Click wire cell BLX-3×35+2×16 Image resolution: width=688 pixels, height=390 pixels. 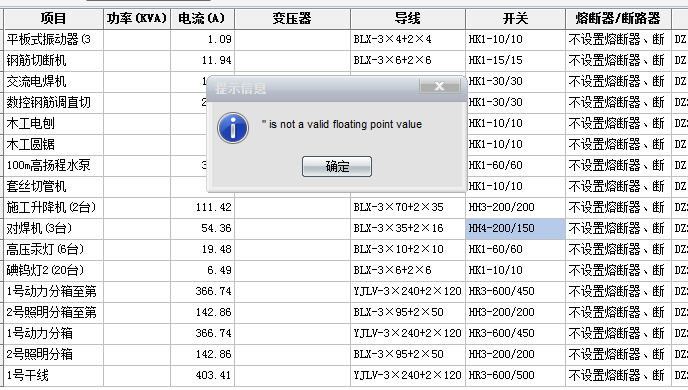pyautogui.click(x=408, y=229)
